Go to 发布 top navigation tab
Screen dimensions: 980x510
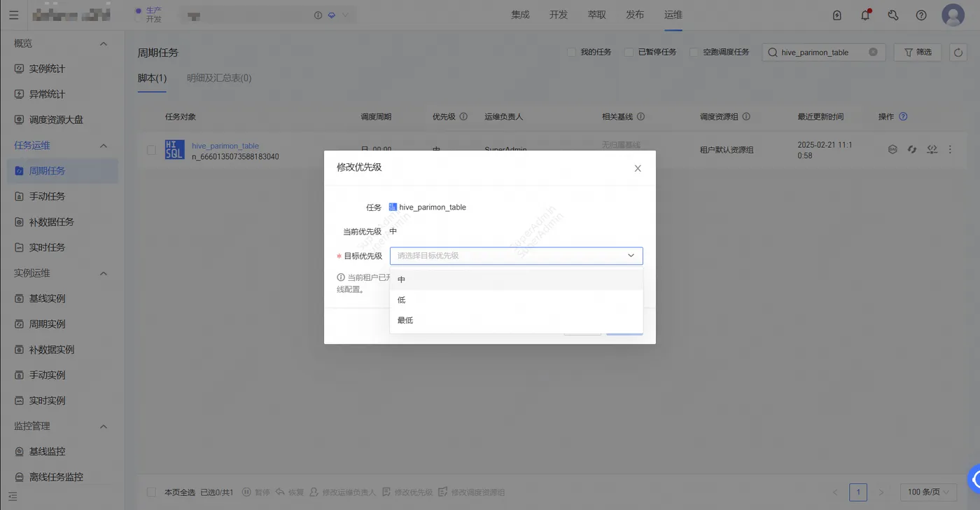635,15
